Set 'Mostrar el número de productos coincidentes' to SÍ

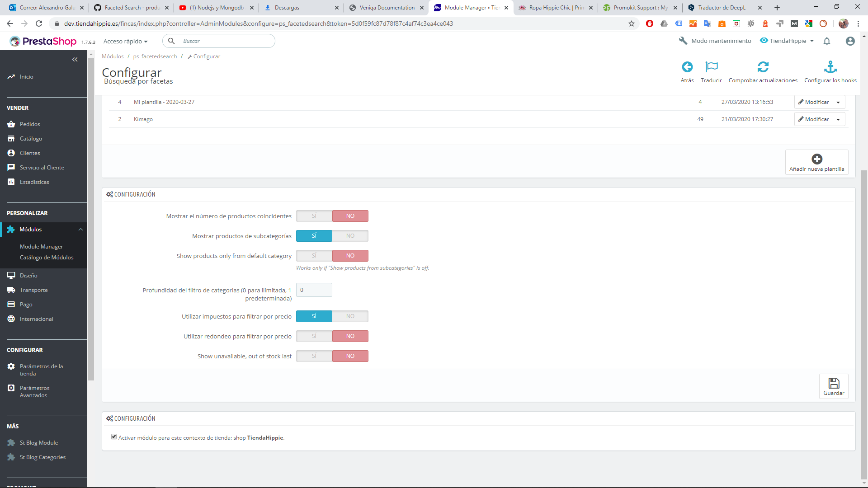[x=314, y=216]
